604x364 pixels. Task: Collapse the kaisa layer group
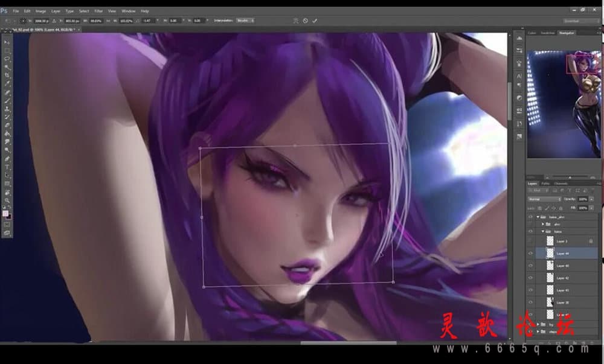click(543, 232)
